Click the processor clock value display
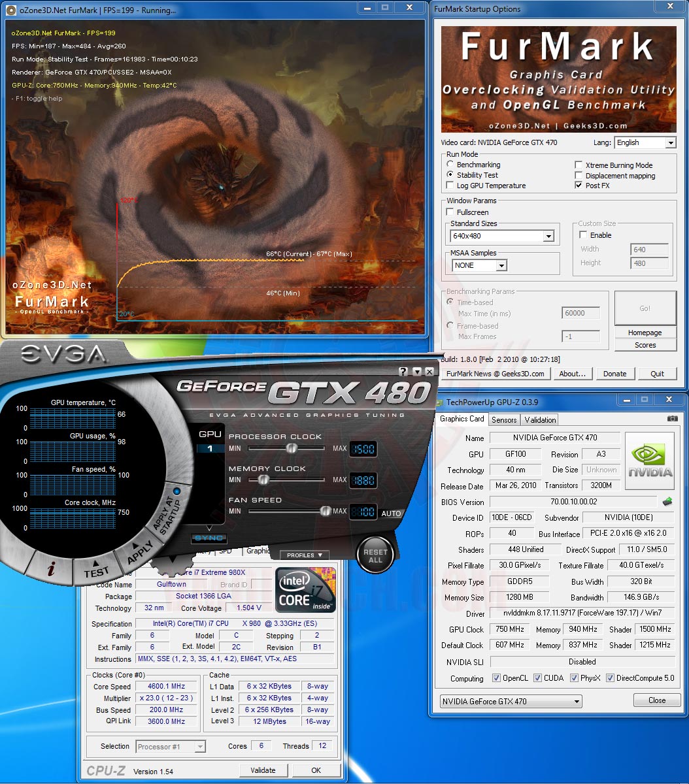689x784 pixels. click(363, 449)
